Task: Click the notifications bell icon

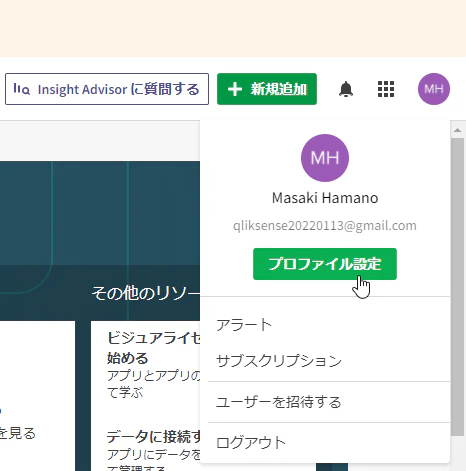Action: tap(346, 89)
